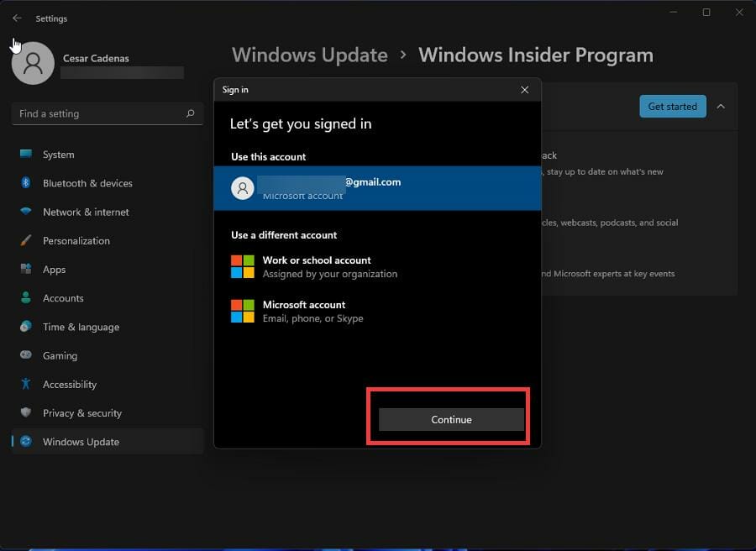Screen dimensions: 756x551
Task: Click the Accessibility figure icon
Action: pyautogui.click(x=25, y=384)
